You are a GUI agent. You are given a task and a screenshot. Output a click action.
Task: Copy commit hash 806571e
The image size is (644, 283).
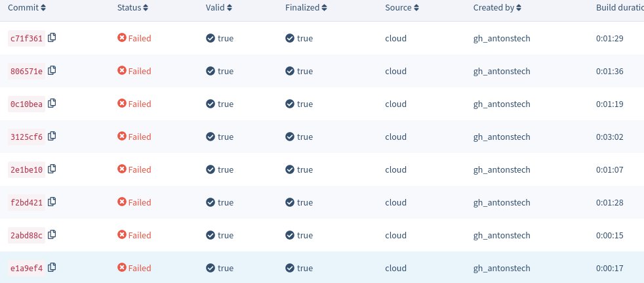coord(52,70)
